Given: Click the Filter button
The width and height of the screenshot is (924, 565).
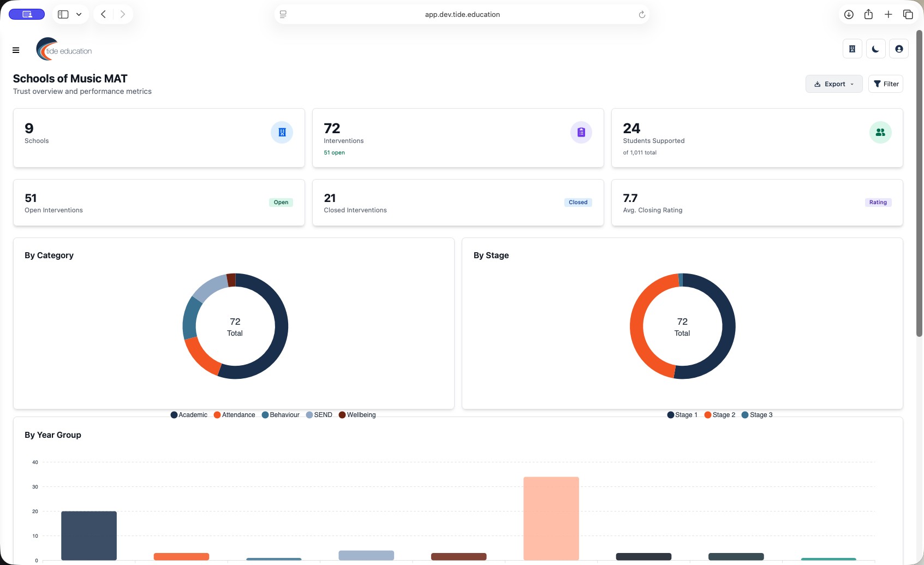Looking at the screenshot, I should [x=886, y=84].
